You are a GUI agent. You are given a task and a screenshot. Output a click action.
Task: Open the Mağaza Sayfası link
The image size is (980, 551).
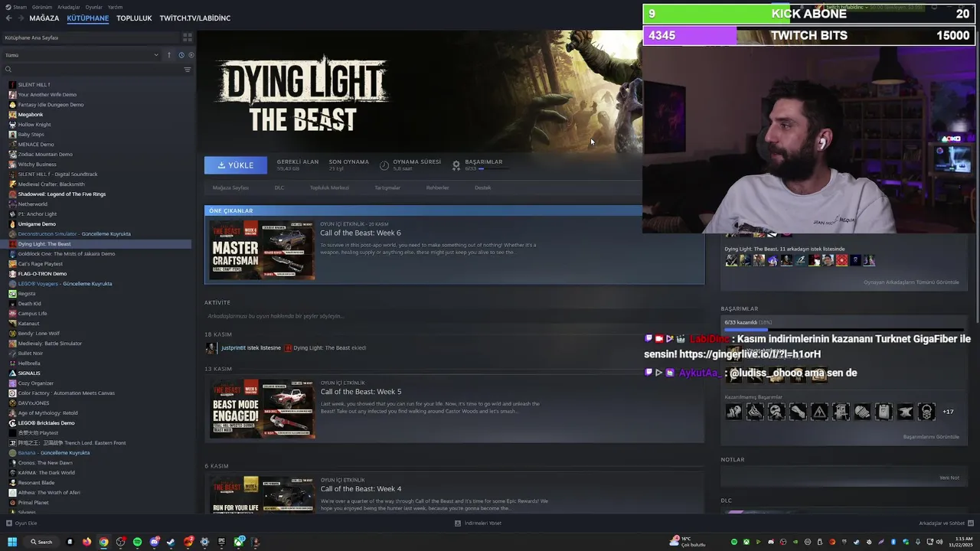pos(230,187)
